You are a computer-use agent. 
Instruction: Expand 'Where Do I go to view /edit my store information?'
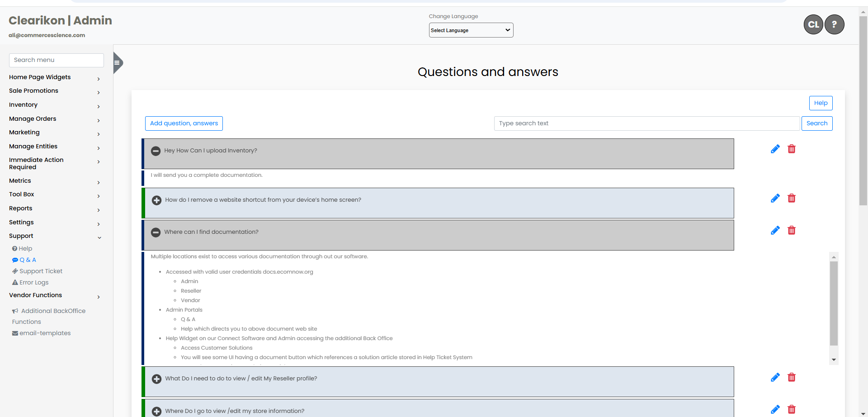click(x=156, y=412)
